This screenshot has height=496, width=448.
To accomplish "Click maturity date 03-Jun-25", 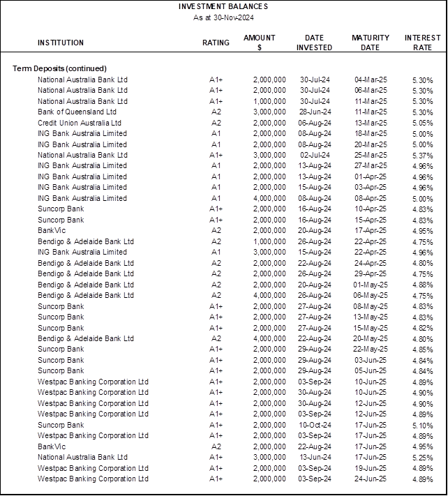I will (371, 360).
